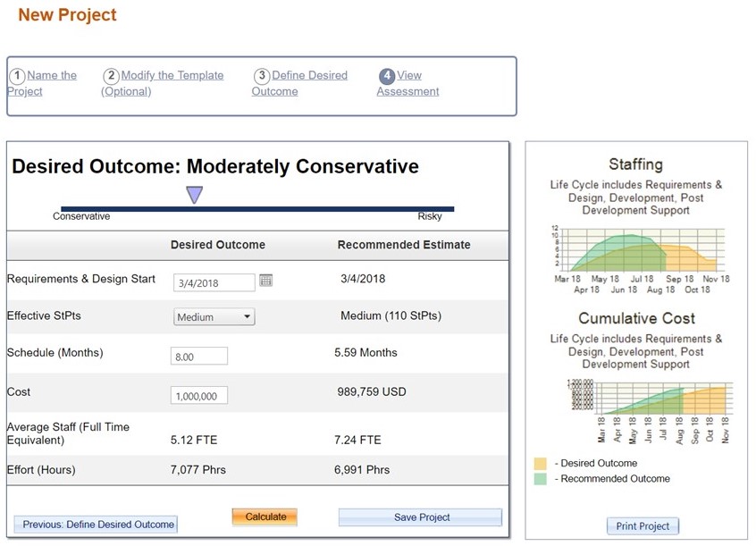
Task: Click the '- Desired Outcome' legend label
Action: coord(596,464)
